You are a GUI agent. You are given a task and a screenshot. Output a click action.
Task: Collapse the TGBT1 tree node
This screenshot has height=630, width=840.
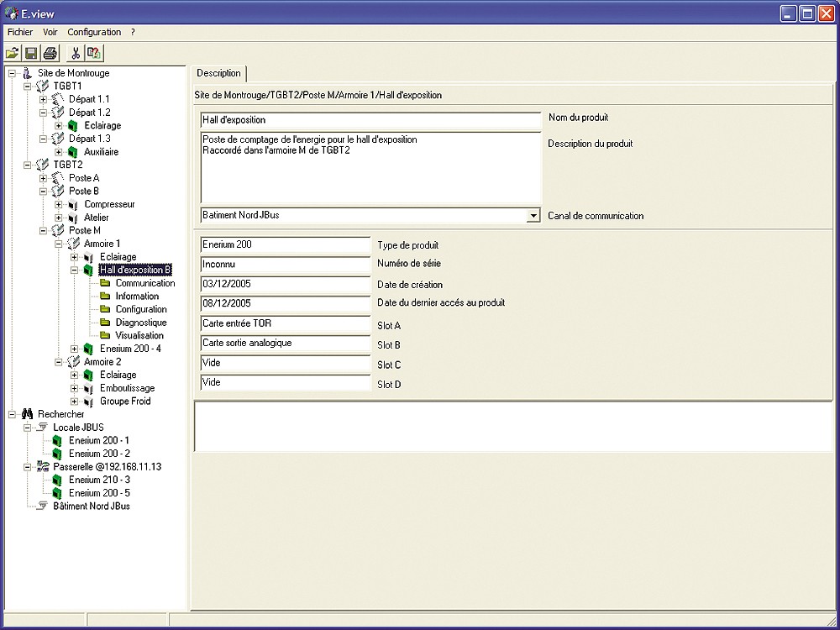pyautogui.click(x=28, y=87)
